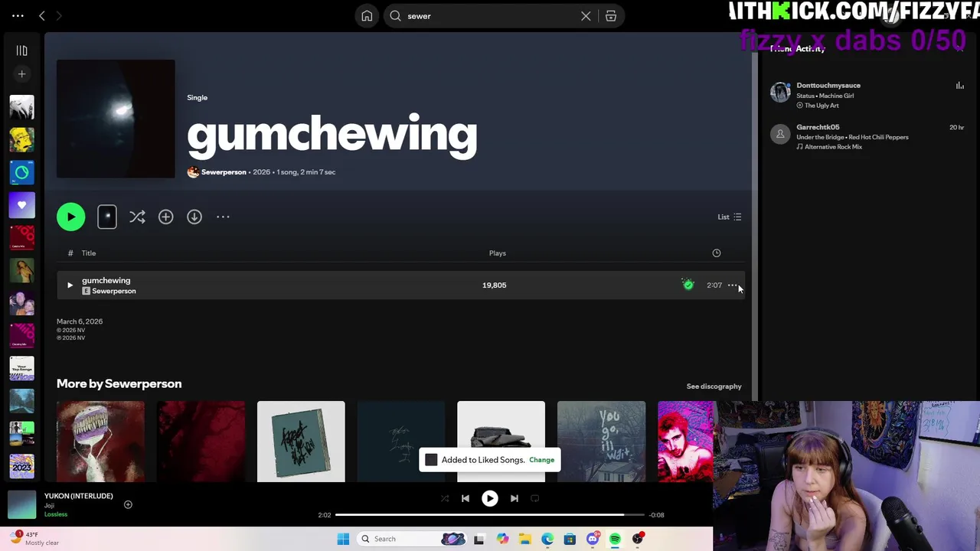The height and width of the screenshot is (551, 980).
Task: Open the weather widget showing 43°F
Action: click(34, 539)
